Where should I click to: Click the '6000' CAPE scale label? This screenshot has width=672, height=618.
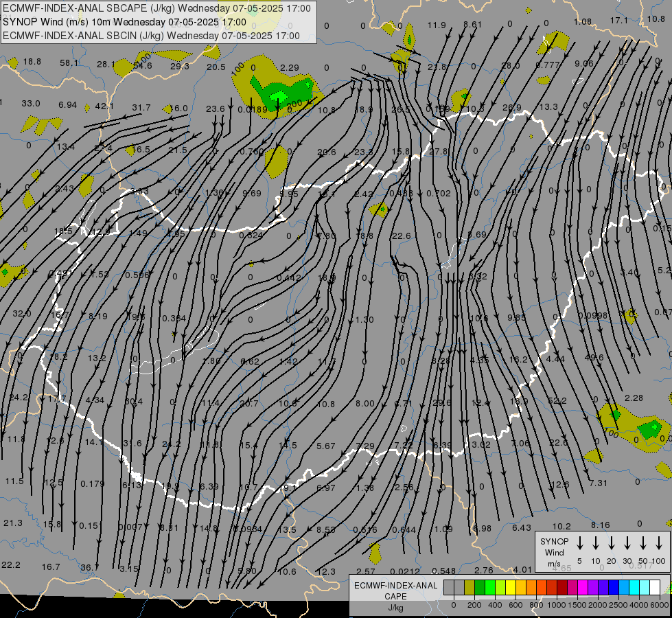pos(660,605)
